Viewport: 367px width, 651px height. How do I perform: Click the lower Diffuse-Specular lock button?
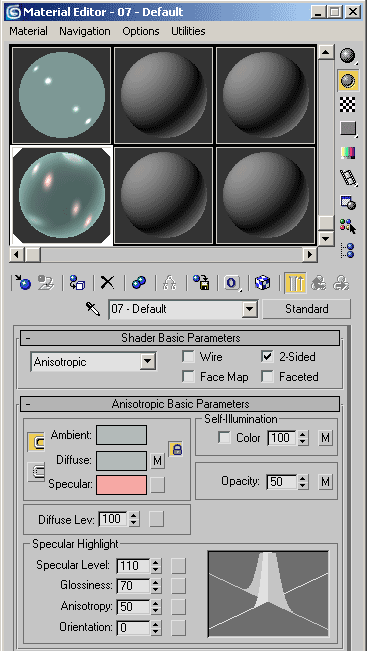(x=37, y=472)
